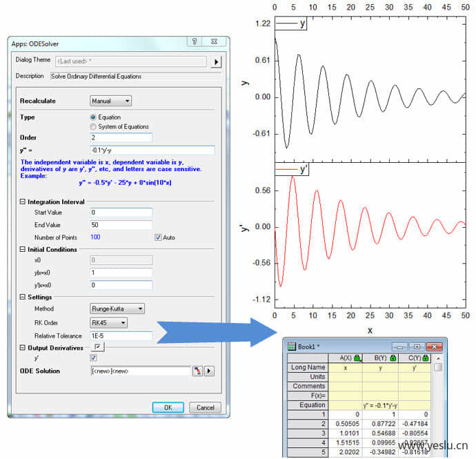Select the System of Equations radio button

tap(93, 126)
